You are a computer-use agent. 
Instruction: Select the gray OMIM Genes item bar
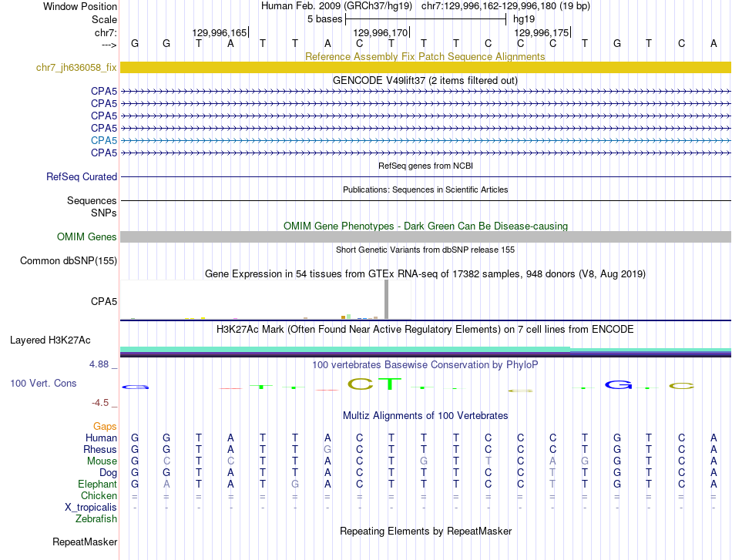click(x=425, y=237)
